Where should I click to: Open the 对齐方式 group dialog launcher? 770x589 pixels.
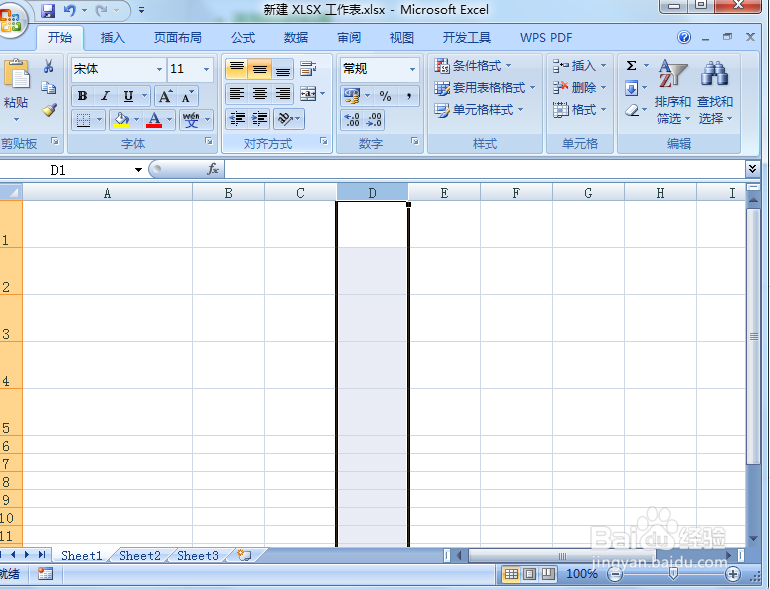pyautogui.click(x=324, y=141)
